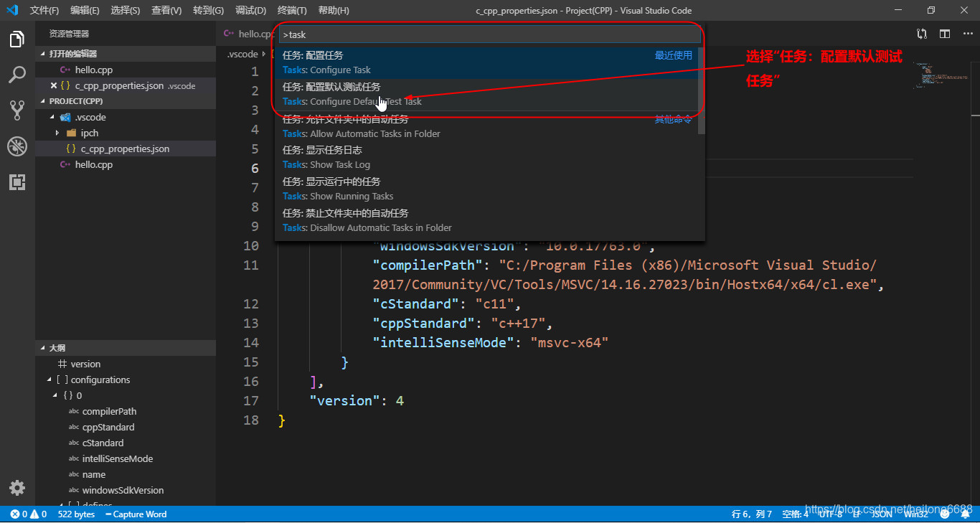
Task: Click the VS Code logo in title bar
Action: click(12, 10)
